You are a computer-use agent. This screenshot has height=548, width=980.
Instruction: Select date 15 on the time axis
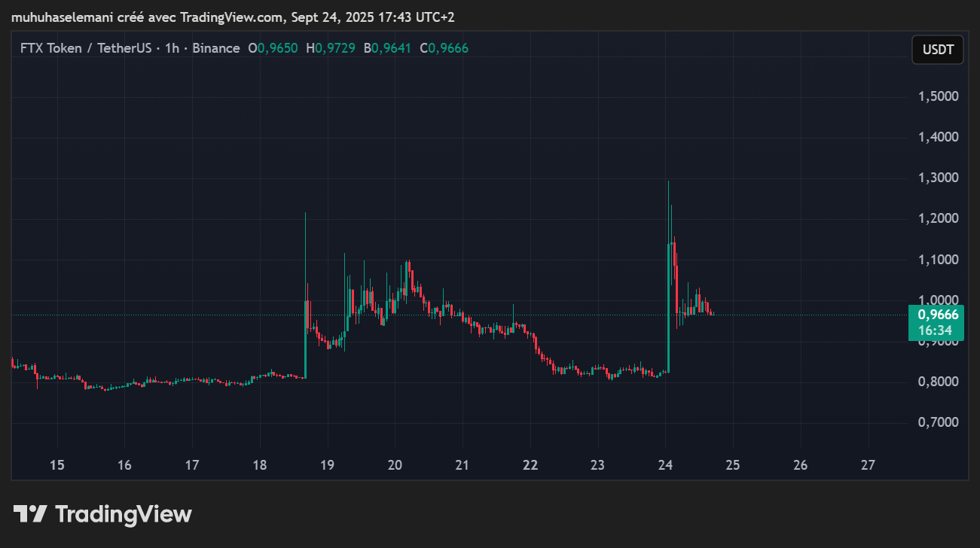click(56, 465)
